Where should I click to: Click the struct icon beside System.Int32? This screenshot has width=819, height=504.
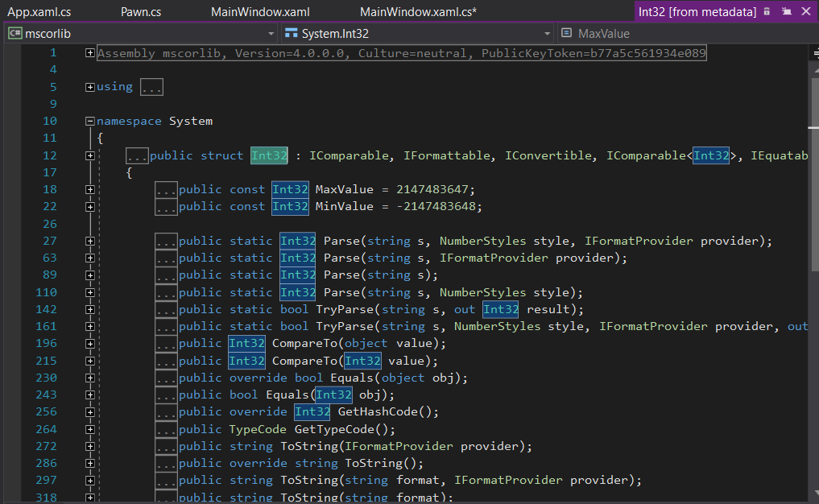(292, 34)
